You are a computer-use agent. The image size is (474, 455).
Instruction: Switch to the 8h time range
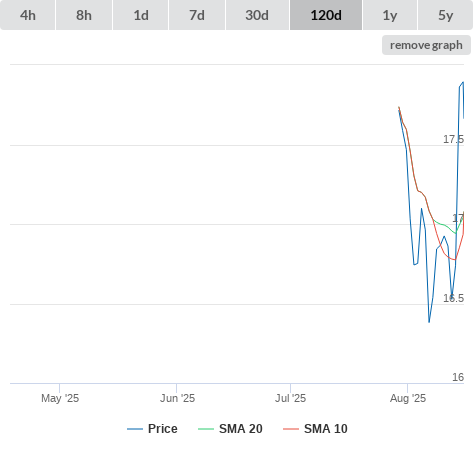pyautogui.click(x=84, y=15)
